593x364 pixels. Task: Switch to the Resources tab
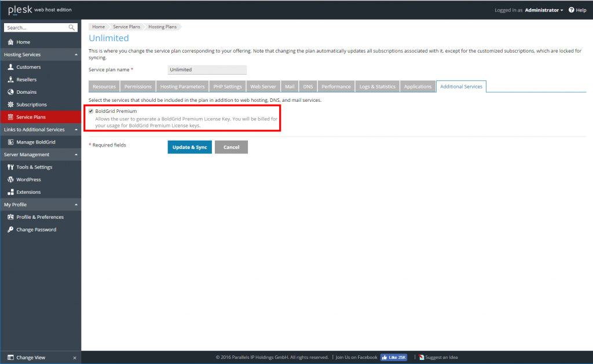(104, 87)
